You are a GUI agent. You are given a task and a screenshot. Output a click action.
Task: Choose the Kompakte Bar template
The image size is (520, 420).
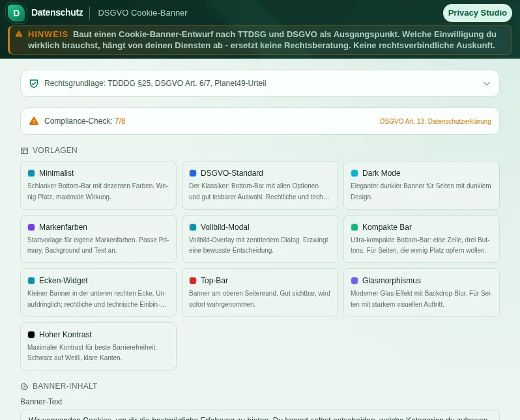point(421,239)
